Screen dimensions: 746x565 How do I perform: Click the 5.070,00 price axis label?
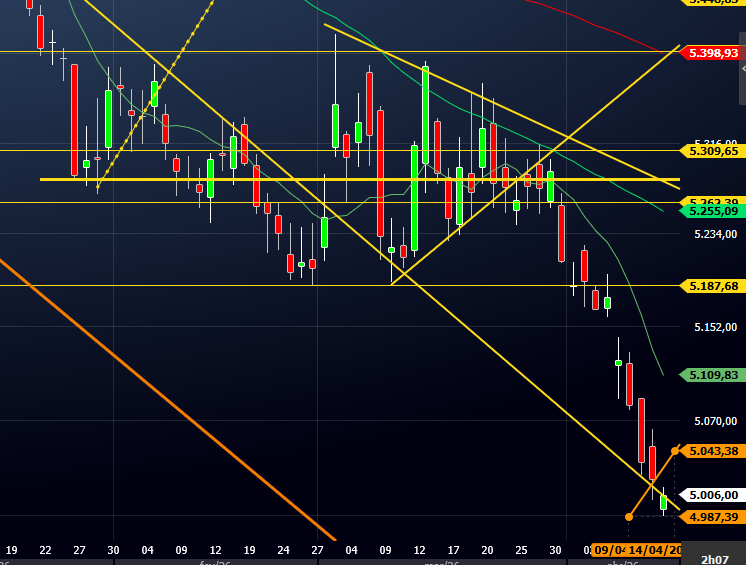coord(716,421)
